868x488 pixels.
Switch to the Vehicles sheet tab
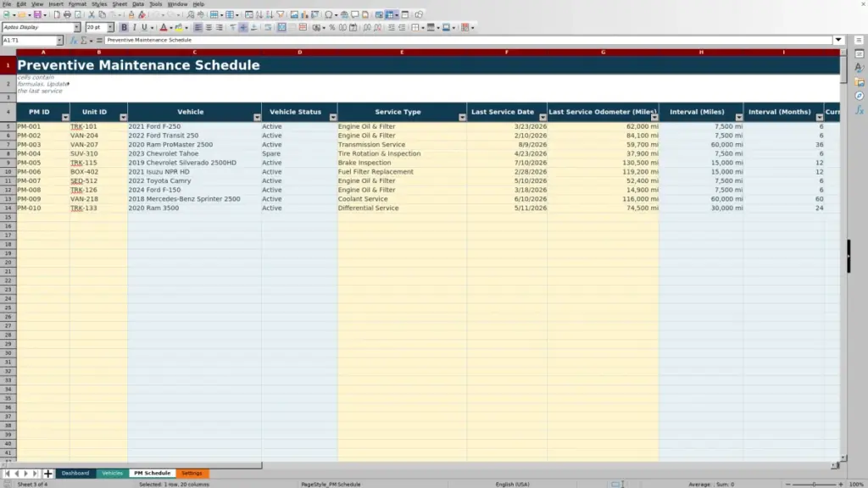[113, 474]
